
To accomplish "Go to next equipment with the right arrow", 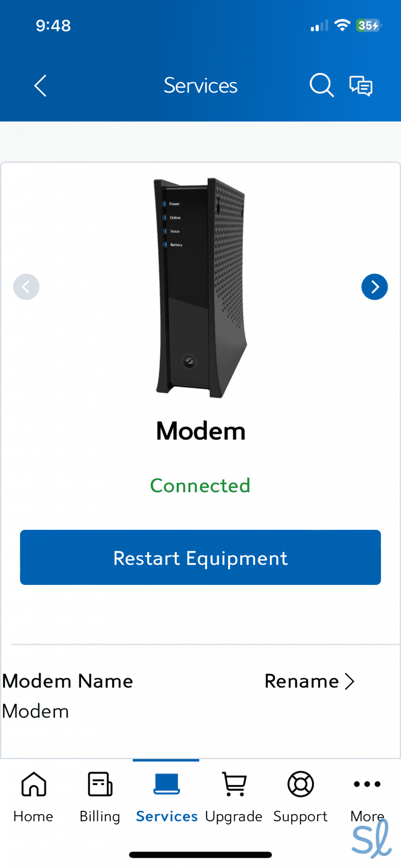I will pos(374,287).
